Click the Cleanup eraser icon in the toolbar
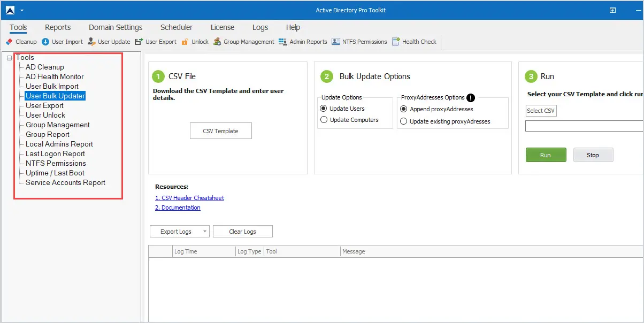 tap(9, 42)
